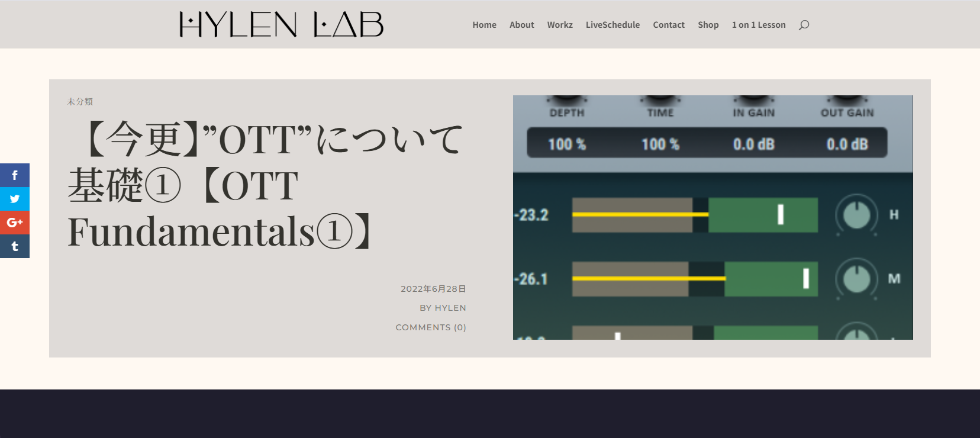980x438 pixels.
Task: Click the 2022年6月28日 post date
Action: pos(433,289)
